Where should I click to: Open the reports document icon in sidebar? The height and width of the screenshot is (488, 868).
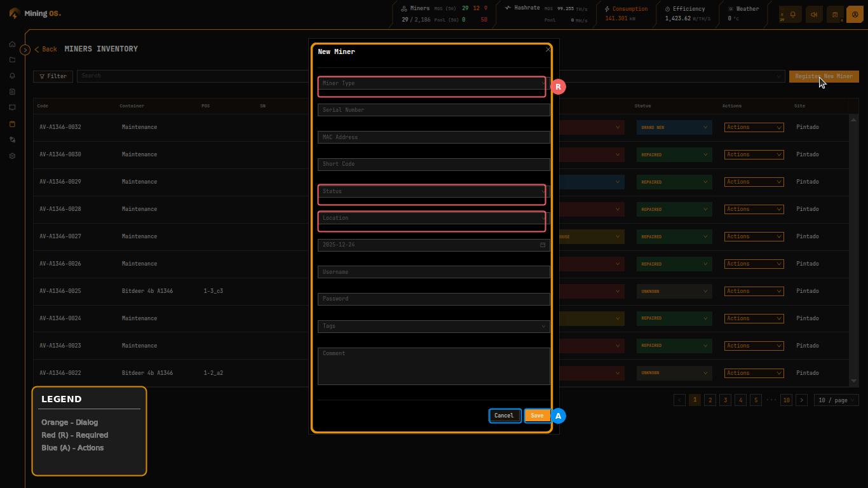click(11, 91)
